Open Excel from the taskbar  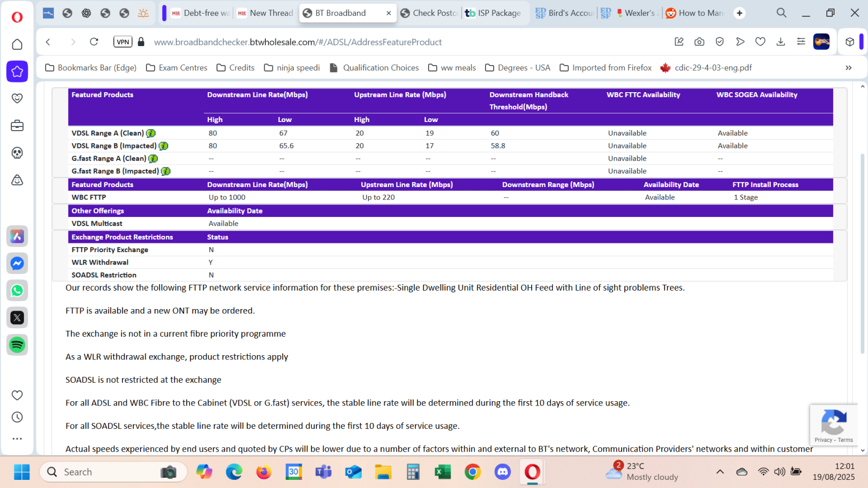443,472
